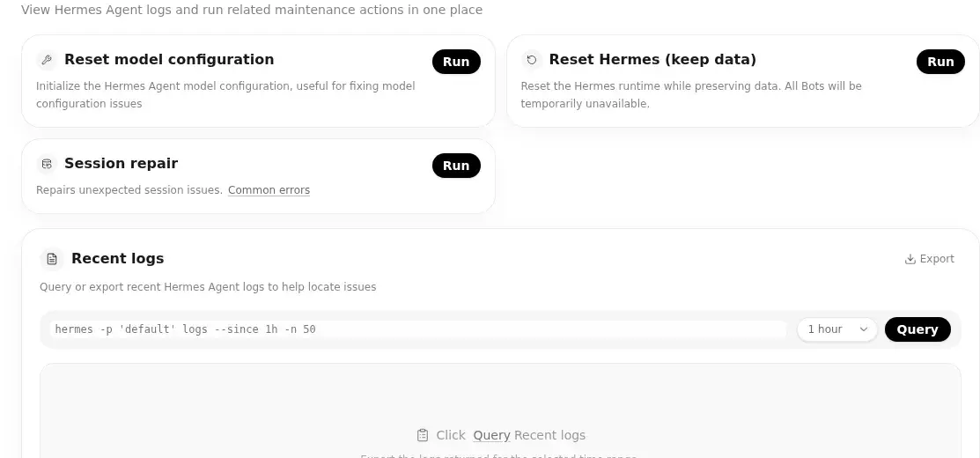Click the underlined Query link in the empty state
Screen dimensions: 980x458
[492, 435]
